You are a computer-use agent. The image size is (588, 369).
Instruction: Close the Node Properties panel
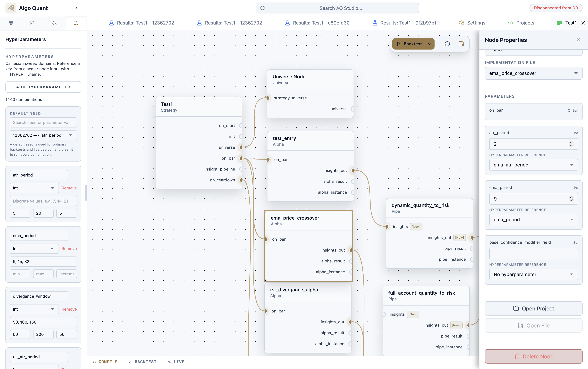pyautogui.click(x=578, y=40)
